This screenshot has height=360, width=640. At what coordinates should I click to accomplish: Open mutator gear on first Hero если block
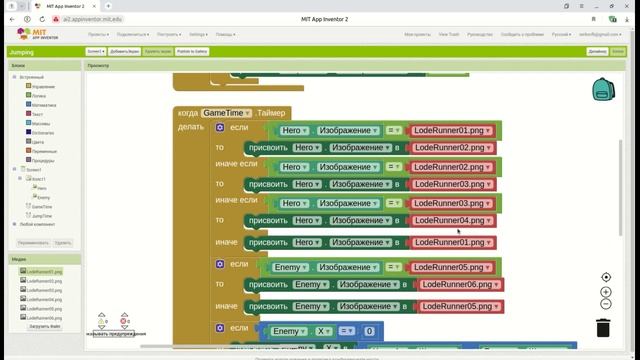click(x=220, y=127)
